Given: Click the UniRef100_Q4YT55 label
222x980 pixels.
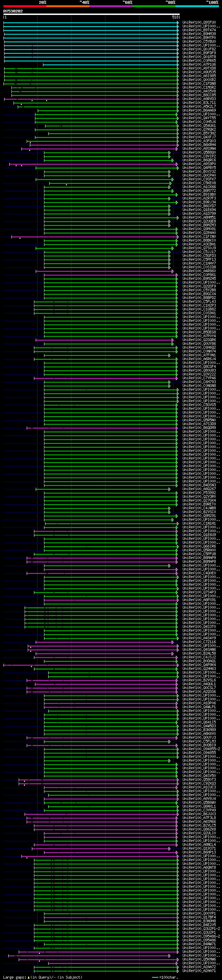Looking at the screenshot, I should point(199,118).
